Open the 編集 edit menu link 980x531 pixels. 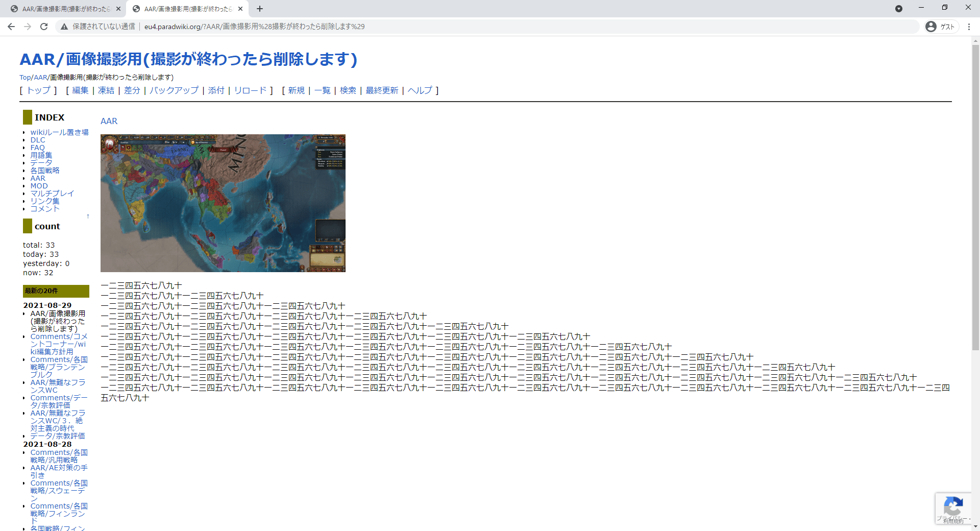pos(80,90)
